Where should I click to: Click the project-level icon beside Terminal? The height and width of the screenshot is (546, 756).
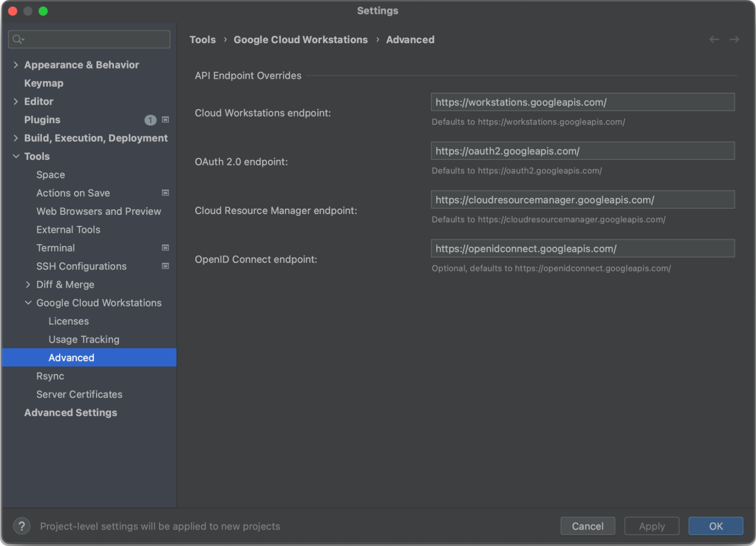(x=166, y=248)
